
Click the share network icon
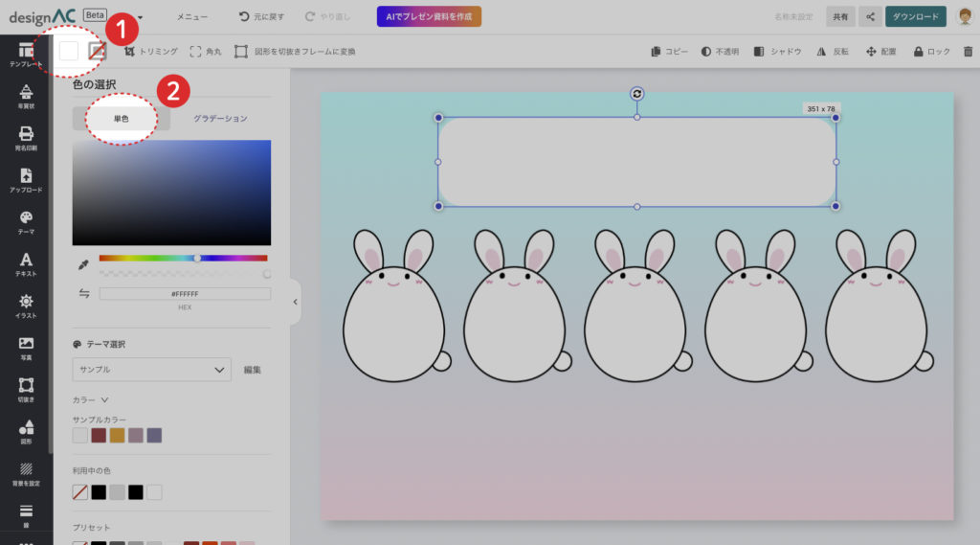click(x=870, y=16)
